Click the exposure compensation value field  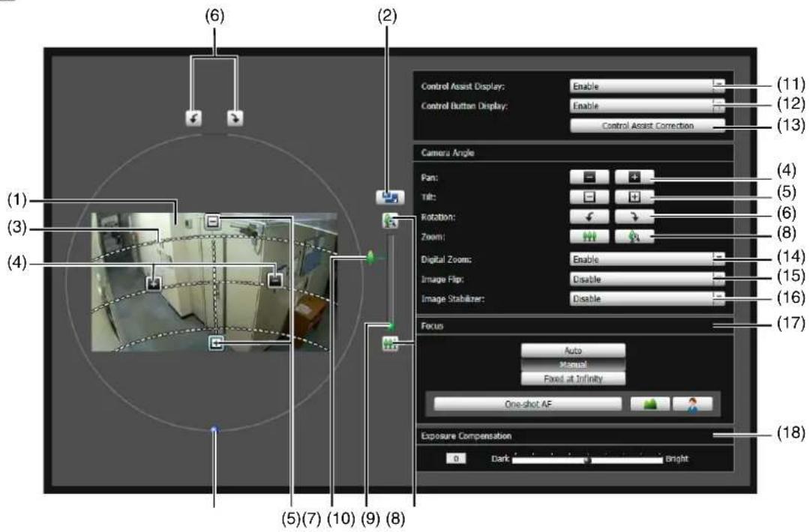(x=456, y=459)
